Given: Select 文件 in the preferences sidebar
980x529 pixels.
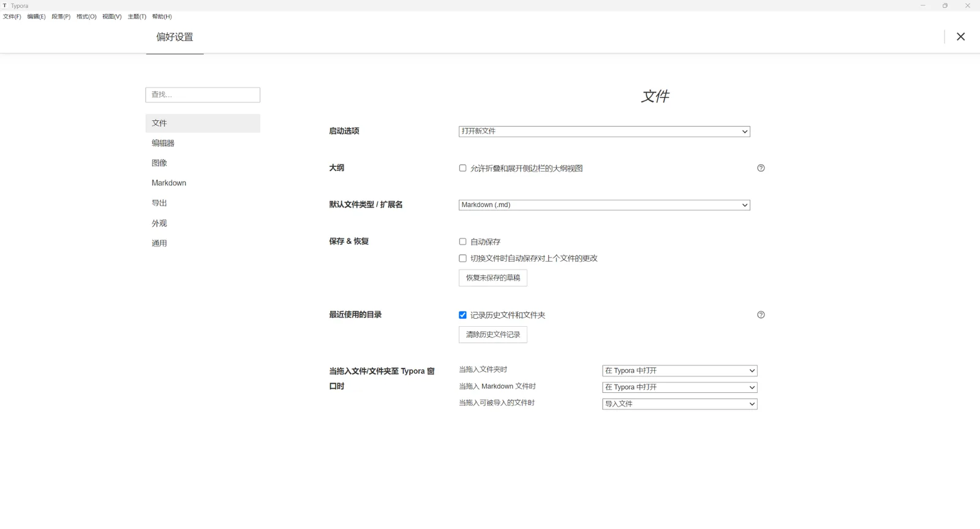Looking at the screenshot, I should (x=203, y=123).
